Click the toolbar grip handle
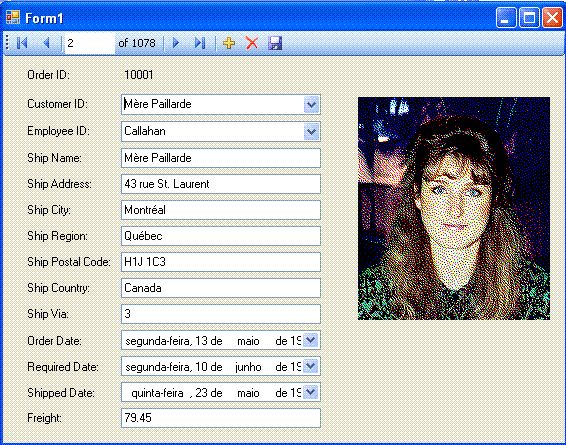The width and height of the screenshot is (566, 445). point(7,43)
